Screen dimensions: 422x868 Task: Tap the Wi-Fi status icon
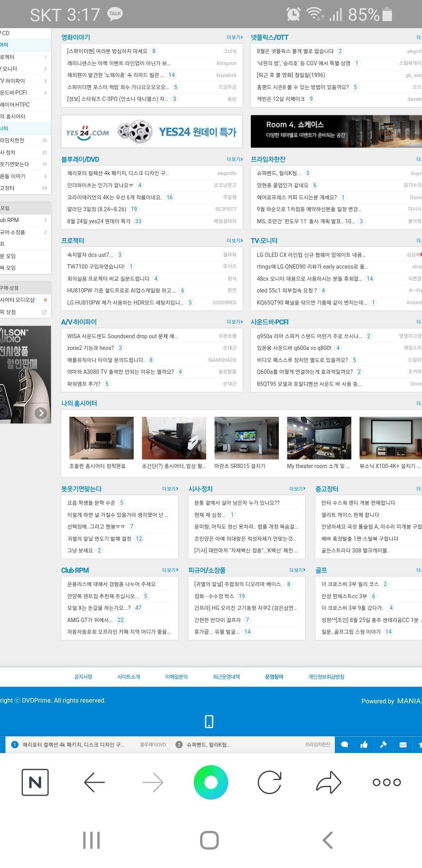click(x=315, y=14)
